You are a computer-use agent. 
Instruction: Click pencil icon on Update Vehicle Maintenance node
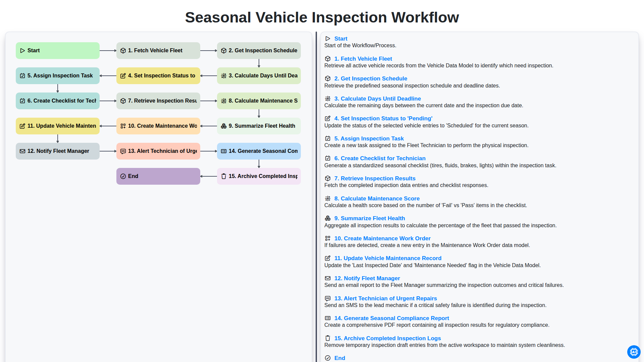pyautogui.click(x=22, y=126)
